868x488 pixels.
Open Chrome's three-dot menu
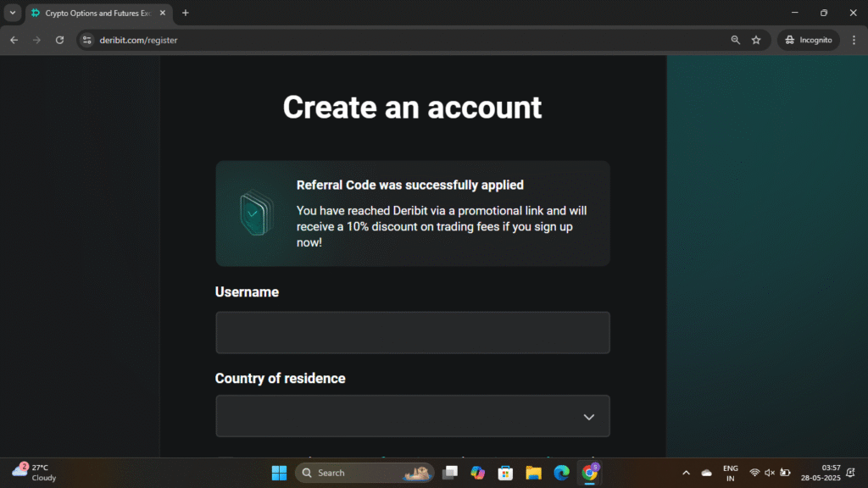click(854, 40)
